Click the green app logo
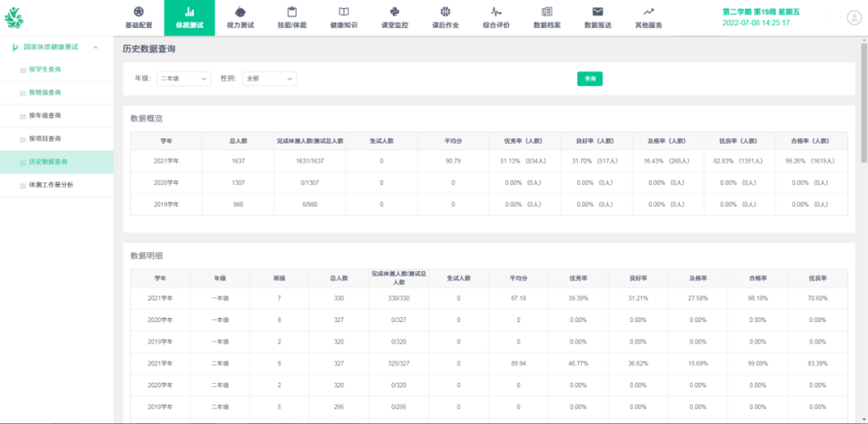 pyautogui.click(x=14, y=18)
